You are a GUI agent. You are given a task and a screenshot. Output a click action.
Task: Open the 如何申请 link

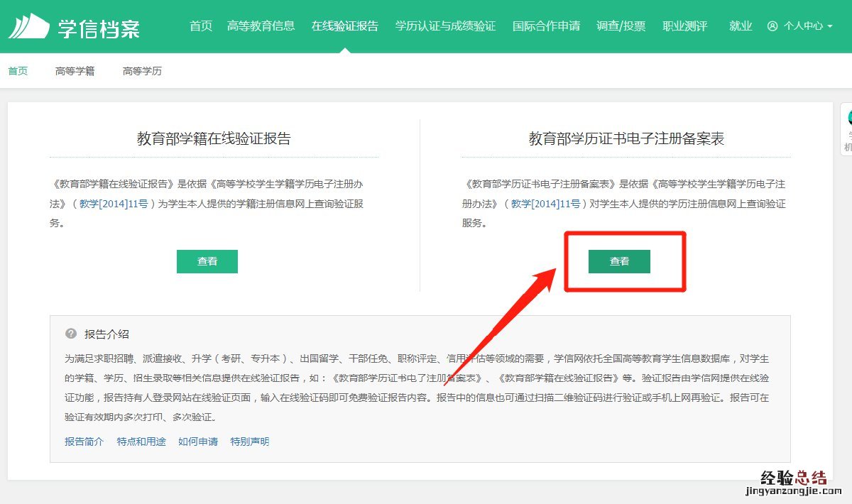point(198,442)
